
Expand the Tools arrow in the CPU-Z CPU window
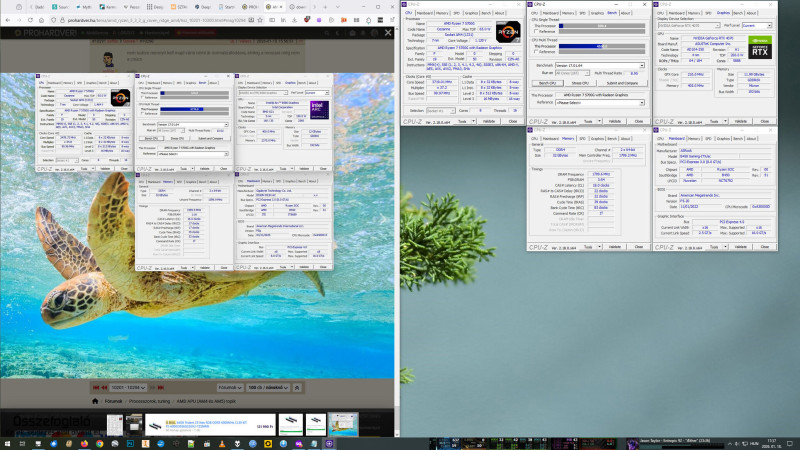click(x=474, y=121)
